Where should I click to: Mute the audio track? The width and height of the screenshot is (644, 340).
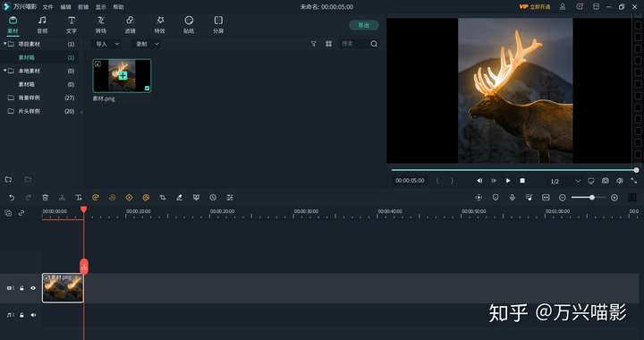(33, 315)
